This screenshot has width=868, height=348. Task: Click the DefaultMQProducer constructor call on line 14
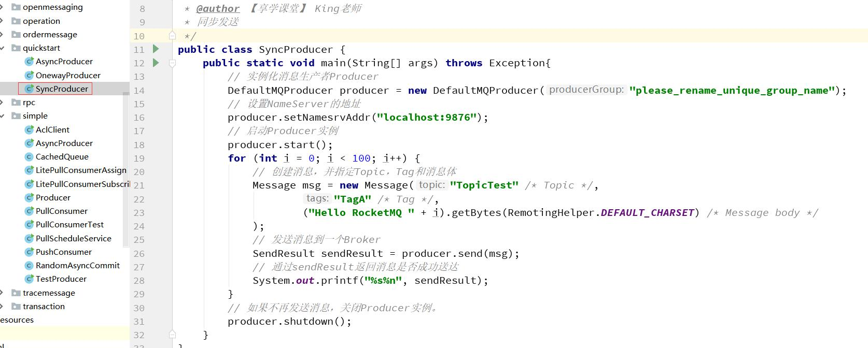pyautogui.click(x=486, y=91)
